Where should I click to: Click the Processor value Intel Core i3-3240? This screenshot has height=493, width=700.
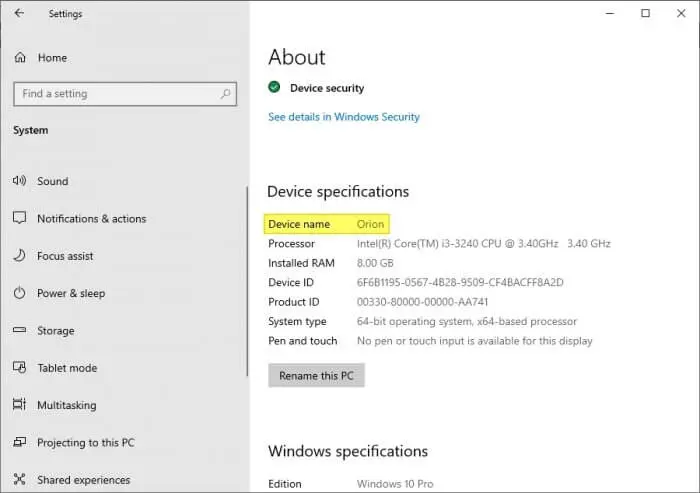483,244
